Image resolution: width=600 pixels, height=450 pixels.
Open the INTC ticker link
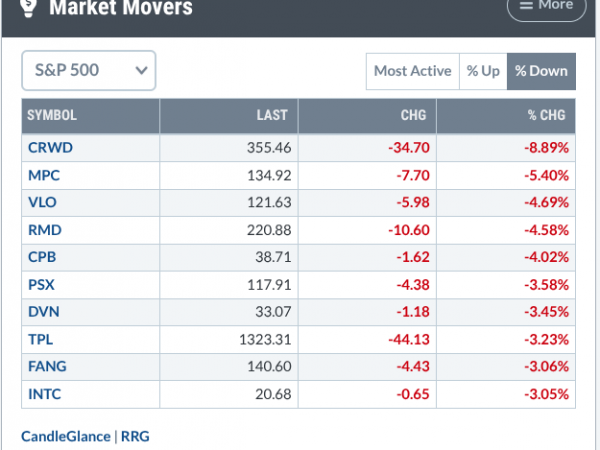pyautogui.click(x=44, y=394)
